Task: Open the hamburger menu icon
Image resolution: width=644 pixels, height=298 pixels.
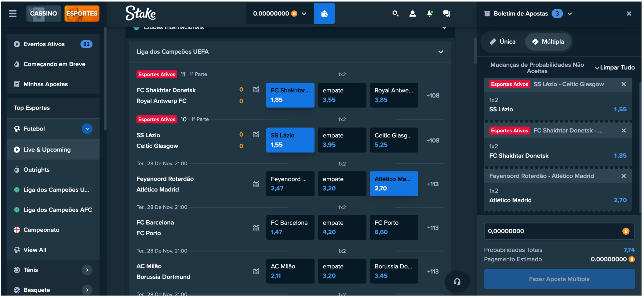Action: click(x=13, y=13)
